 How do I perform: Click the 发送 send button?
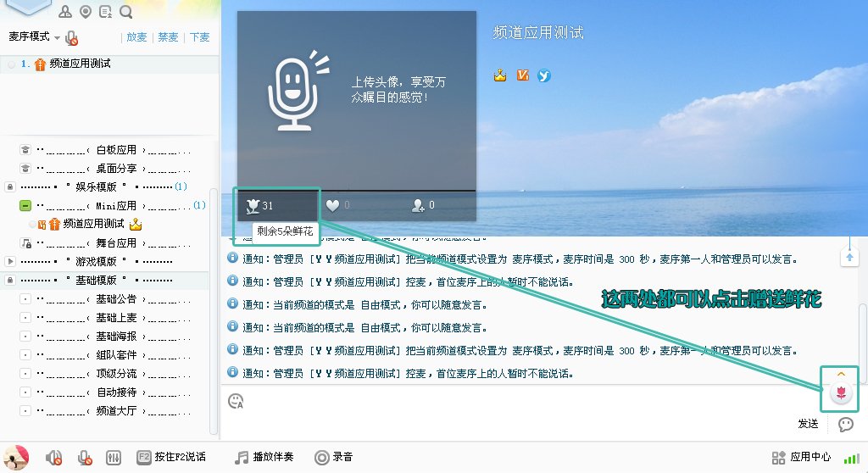pos(808,424)
